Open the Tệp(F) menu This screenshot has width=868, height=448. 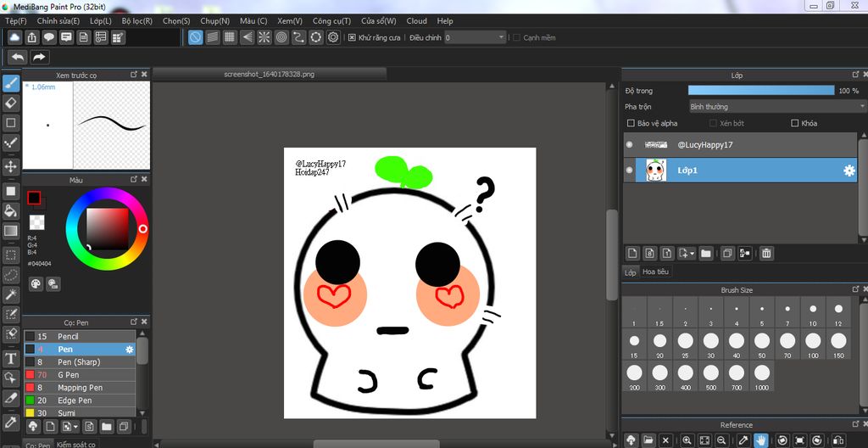(16, 21)
